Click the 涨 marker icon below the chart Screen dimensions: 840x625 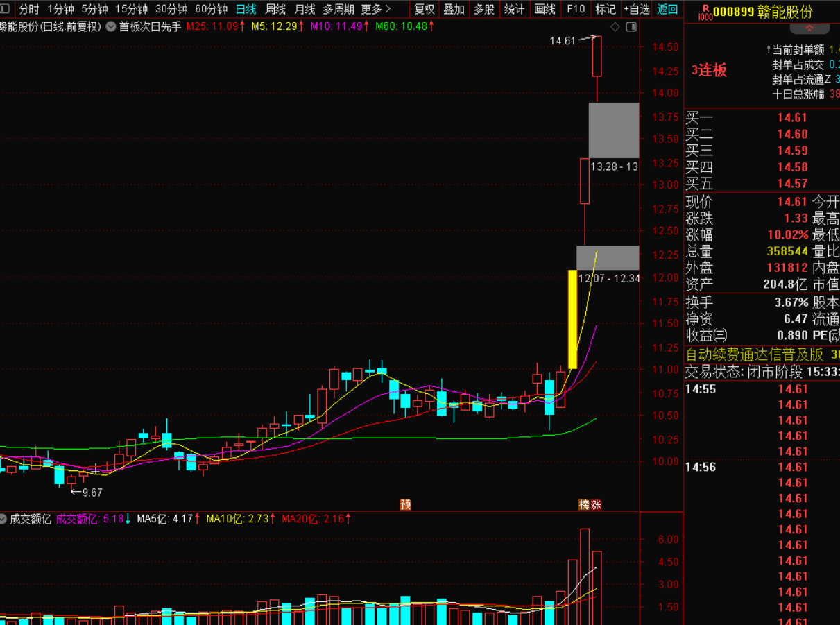click(596, 504)
